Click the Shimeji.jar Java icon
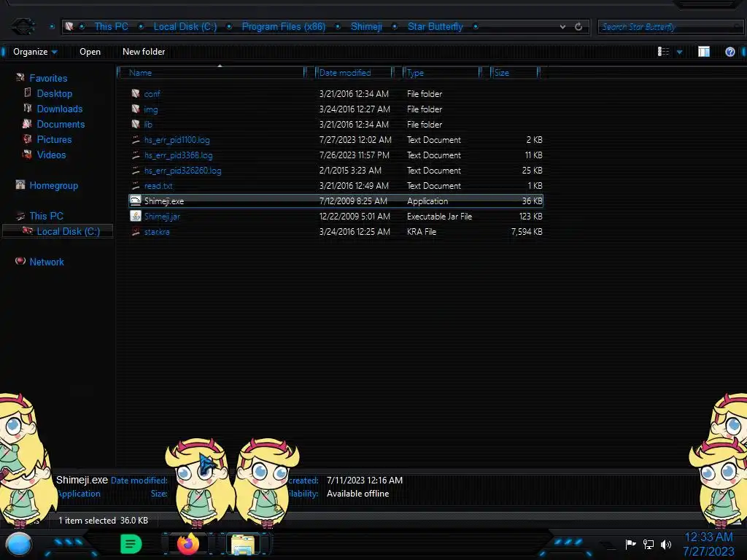 pos(136,216)
